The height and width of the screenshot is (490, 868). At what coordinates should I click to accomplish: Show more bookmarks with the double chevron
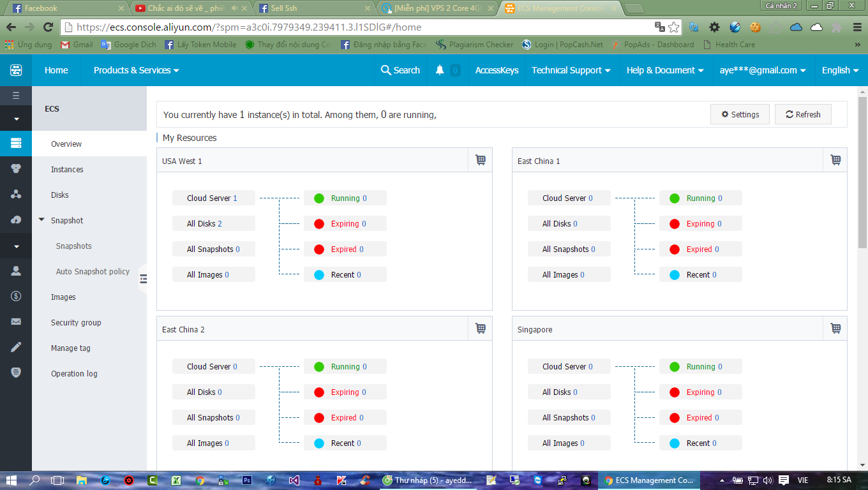point(857,45)
